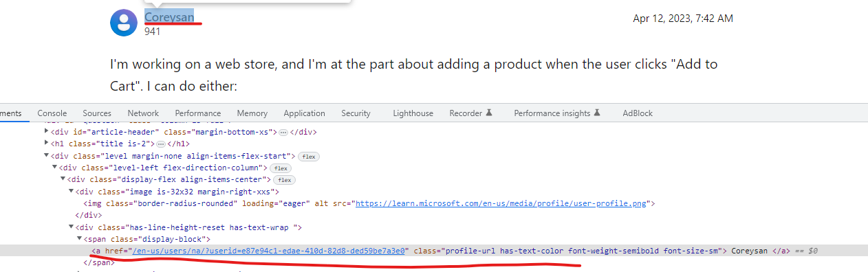Open the Performance tab
The height and width of the screenshot is (272, 868).
[198, 113]
